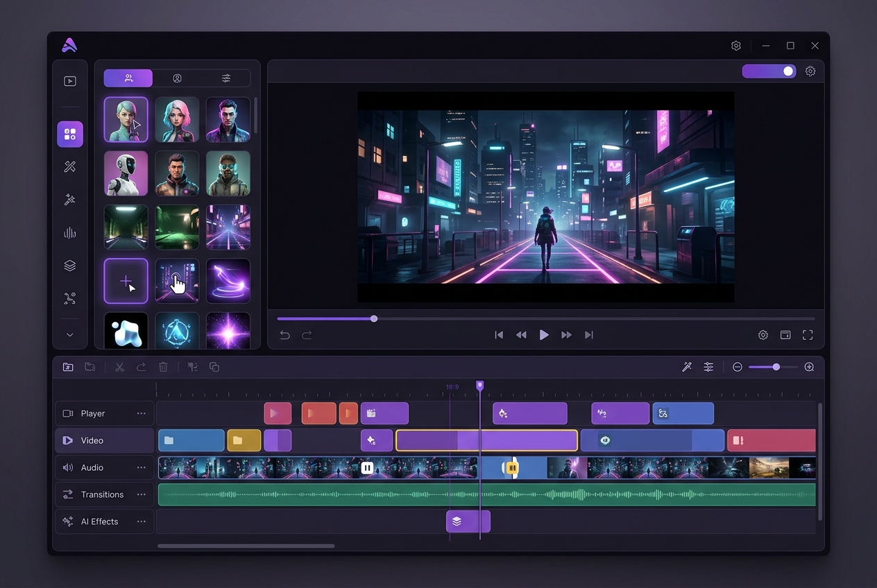Skip to the start of the video
Image resolution: width=877 pixels, height=588 pixels.
pyautogui.click(x=499, y=335)
